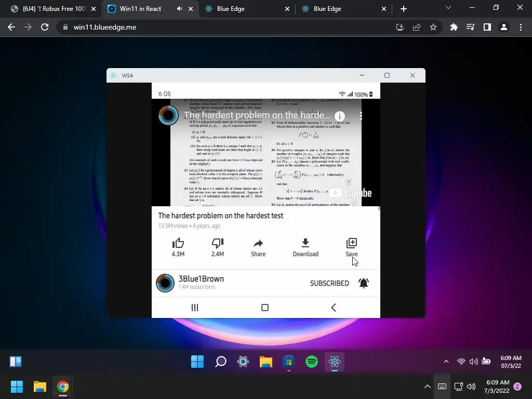Viewport: 532px width, 399px height.
Task: Click the video player thumbnail area
Action: click(x=265, y=152)
